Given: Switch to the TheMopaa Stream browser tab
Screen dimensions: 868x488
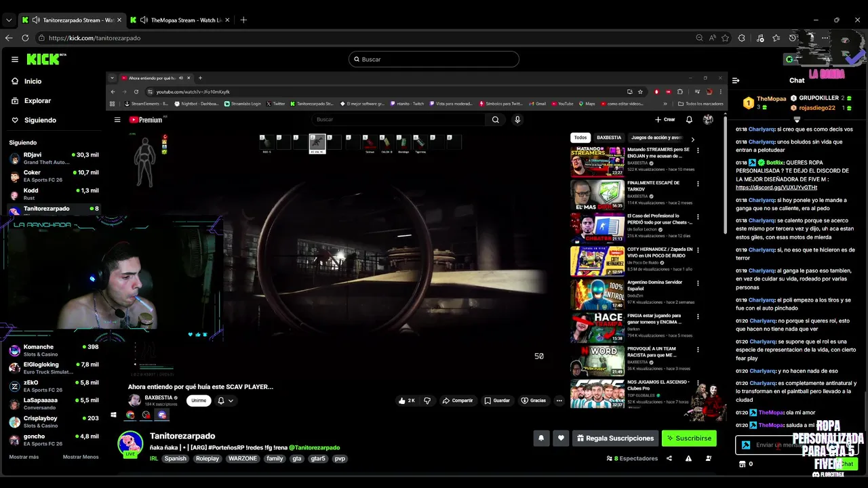Looking at the screenshot, I should [x=180, y=20].
